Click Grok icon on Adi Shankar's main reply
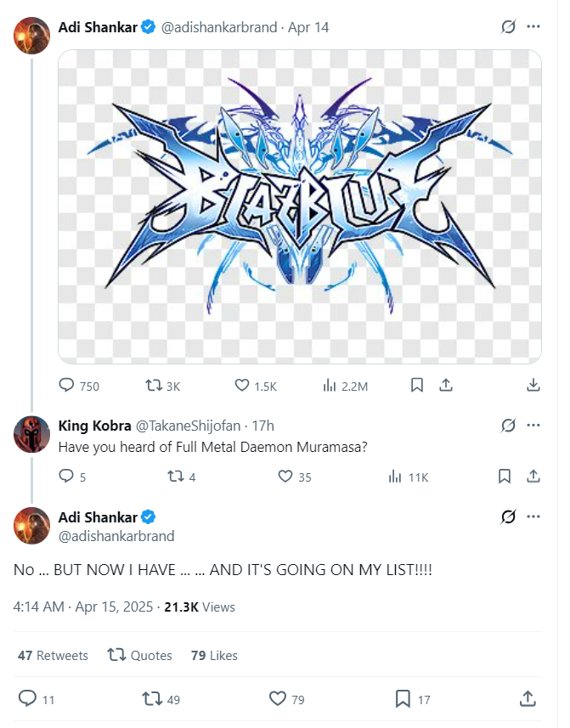Image resolution: width=570 pixels, height=728 pixels. pyautogui.click(x=508, y=516)
